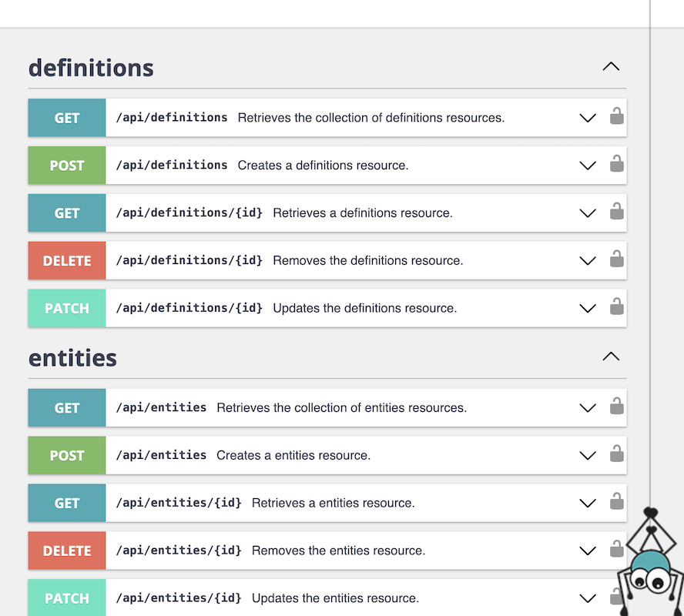
Task: Click lock icon on DELETE /api/definitions/{id} row
Action: 616,260
